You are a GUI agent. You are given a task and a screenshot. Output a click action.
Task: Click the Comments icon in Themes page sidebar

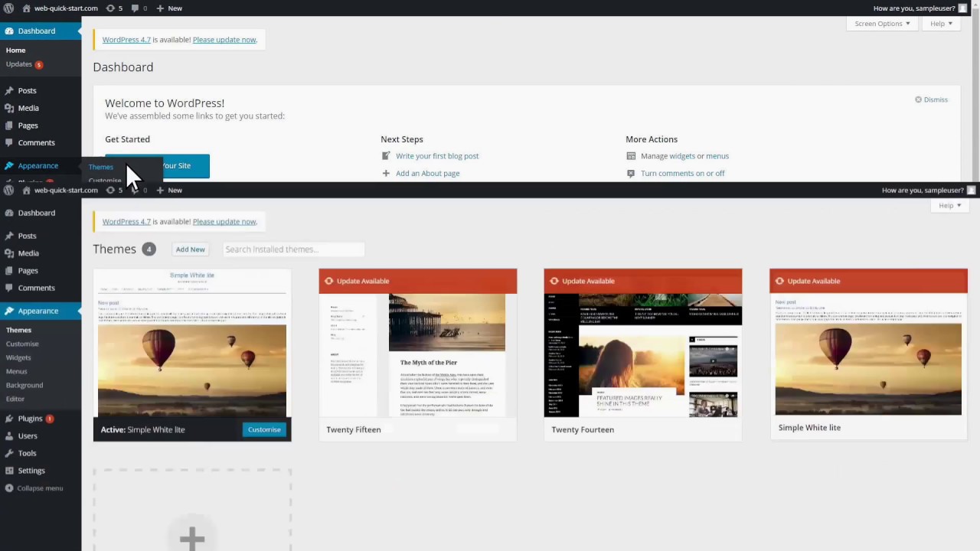coord(9,288)
